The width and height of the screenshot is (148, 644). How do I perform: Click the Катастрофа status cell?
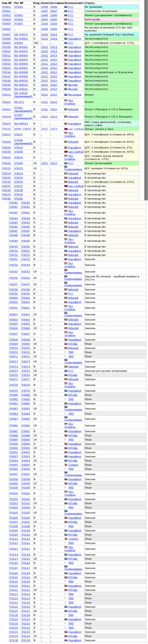click(x=112, y=19)
